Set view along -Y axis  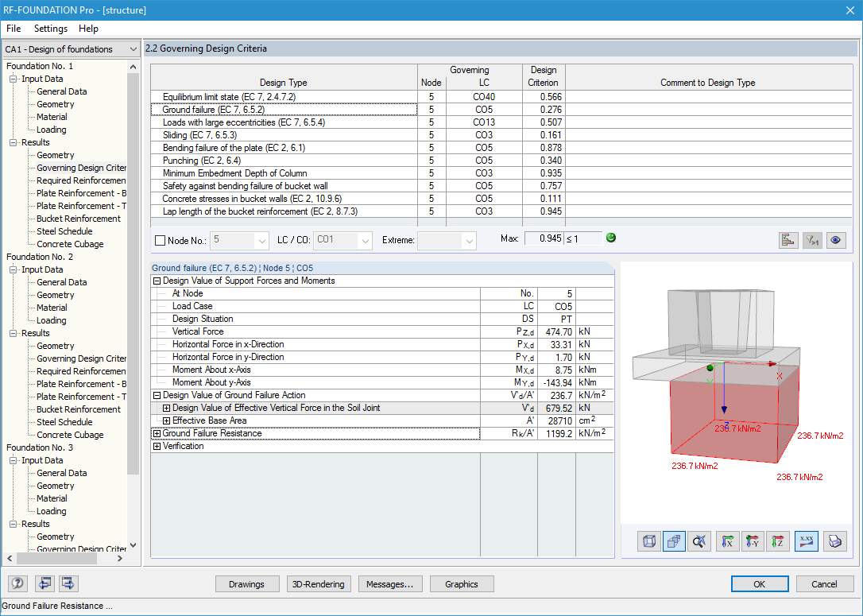[x=753, y=542]
